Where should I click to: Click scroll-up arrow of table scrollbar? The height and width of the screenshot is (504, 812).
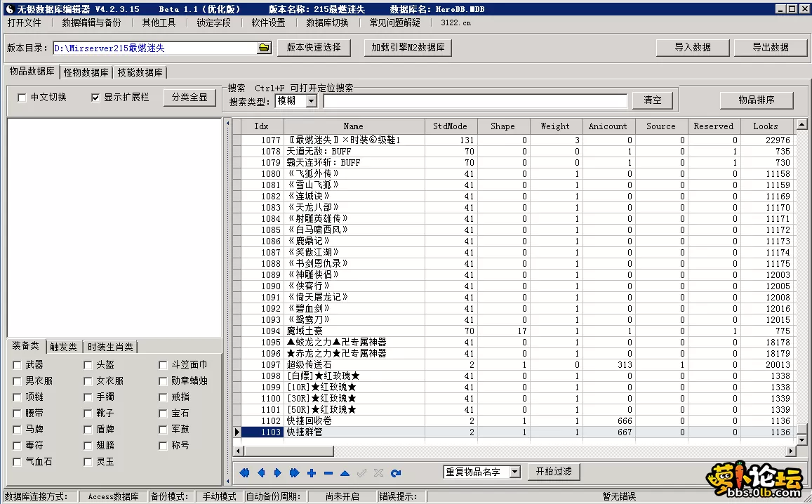tap(801, 124)
